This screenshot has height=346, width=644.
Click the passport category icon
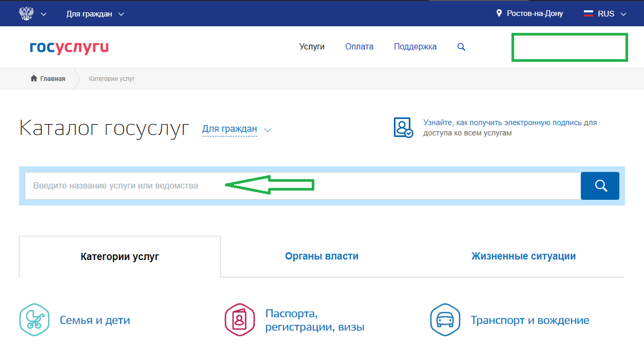click(x=239, y=320)
